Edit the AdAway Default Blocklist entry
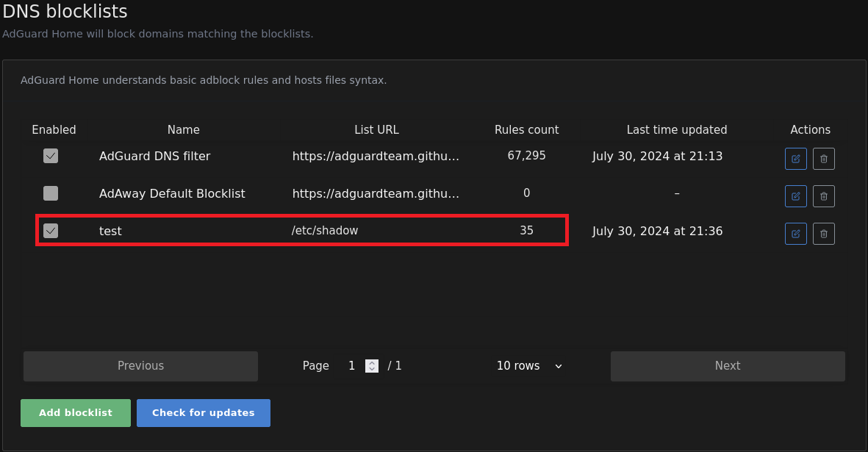Viewport: 868px width, 452px height. (x=795, y=196)
